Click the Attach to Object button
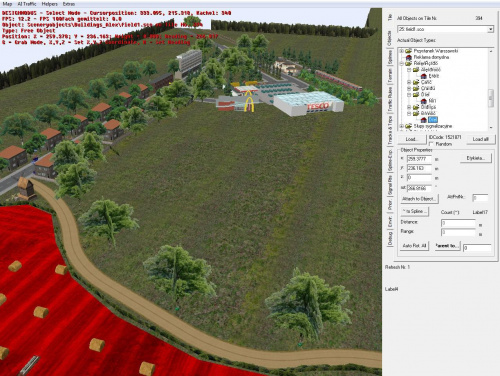500x376 pixels. (419, 199)
